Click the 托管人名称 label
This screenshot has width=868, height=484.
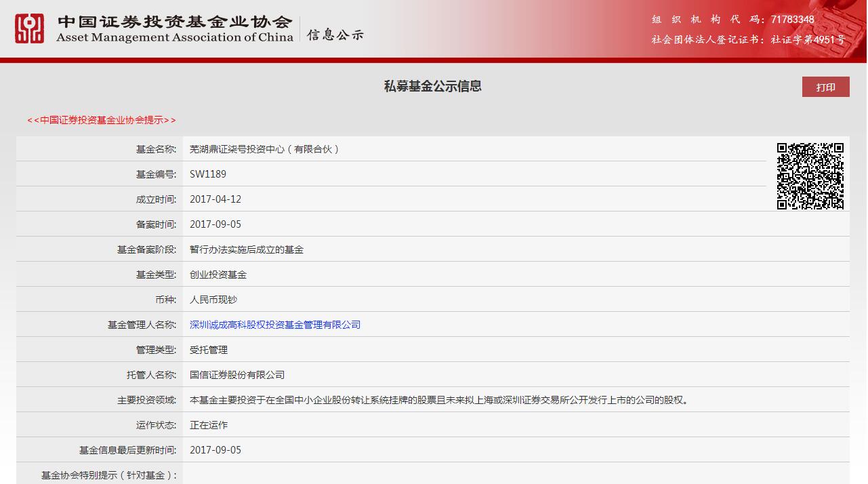[x=151, y=375]
